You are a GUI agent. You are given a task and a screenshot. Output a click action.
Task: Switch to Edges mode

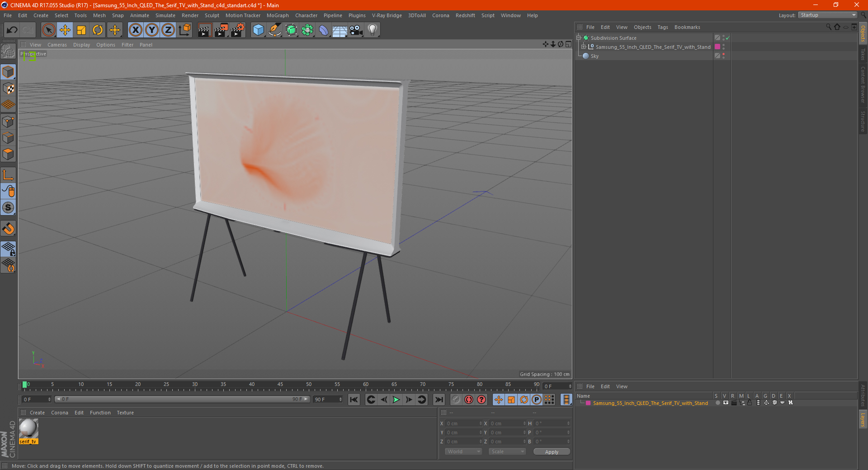tap(8, 138)
